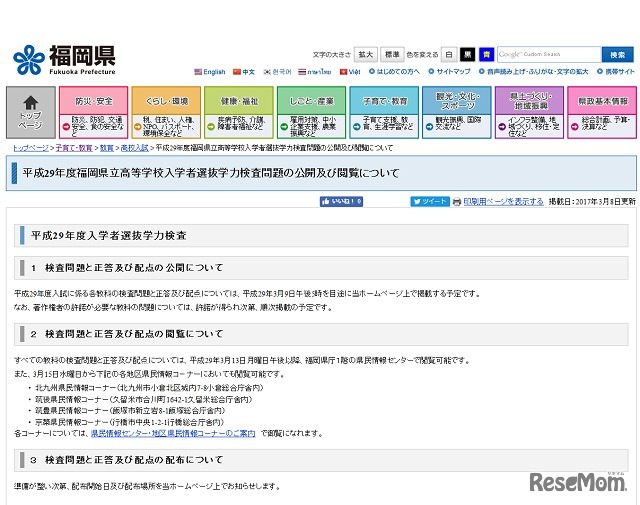This screenshot has width=640, height=505.
Task: Reset text size with the 標準 button
Action: [392, 54]
